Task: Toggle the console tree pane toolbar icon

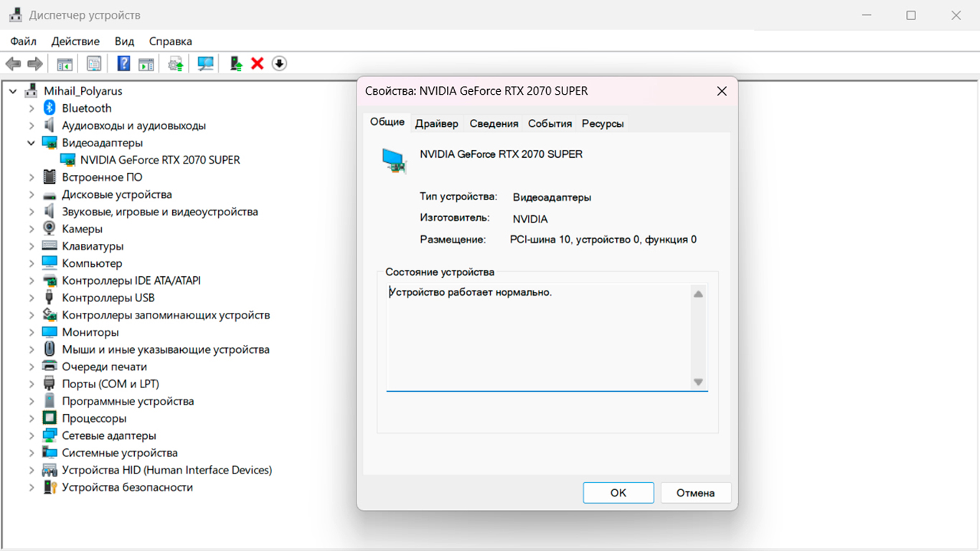Action: click(x=65, y=64)
